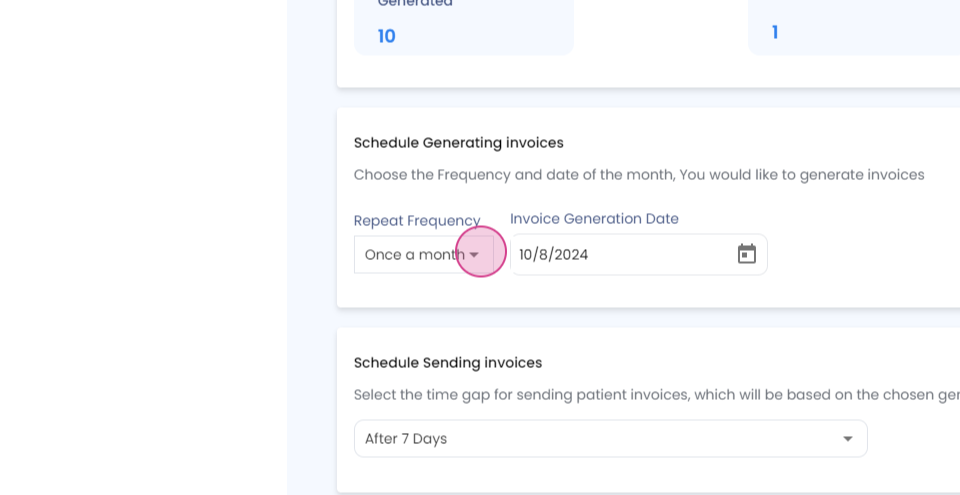Click the "Generated" card label

pos(415,4)
